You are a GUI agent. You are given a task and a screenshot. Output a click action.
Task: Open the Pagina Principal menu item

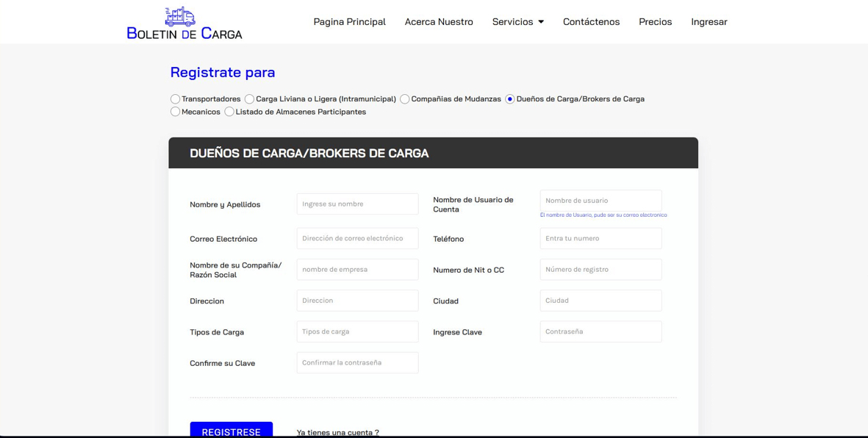(x=349, y=22)
